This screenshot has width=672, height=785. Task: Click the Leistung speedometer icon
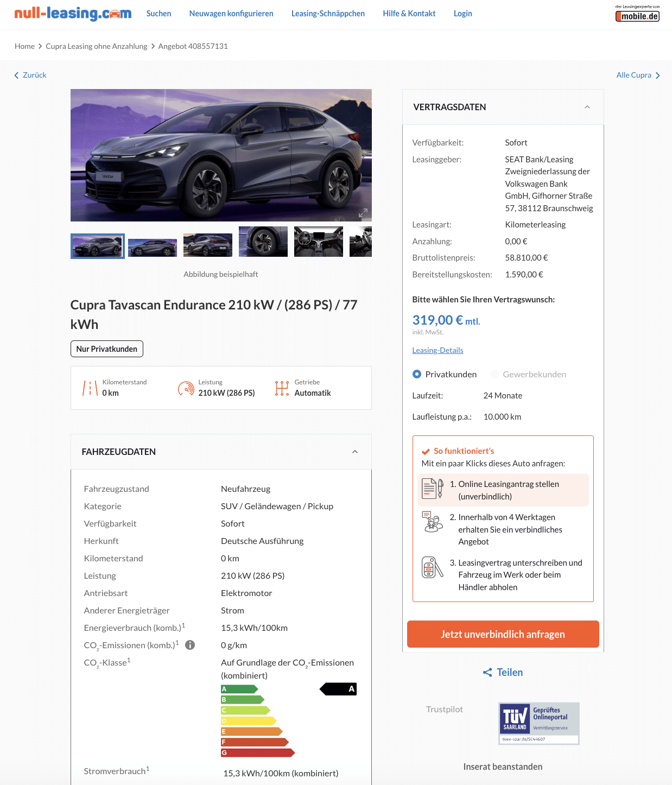(186, 388)
